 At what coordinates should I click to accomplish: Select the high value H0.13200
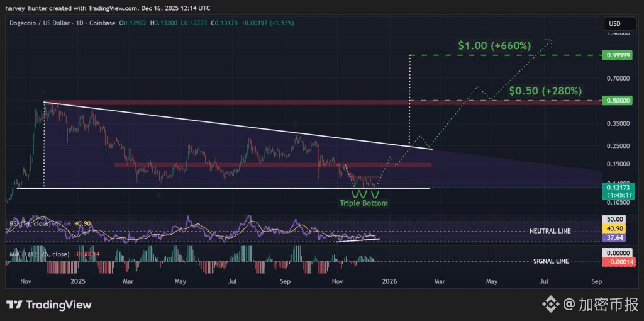[164, 23]
